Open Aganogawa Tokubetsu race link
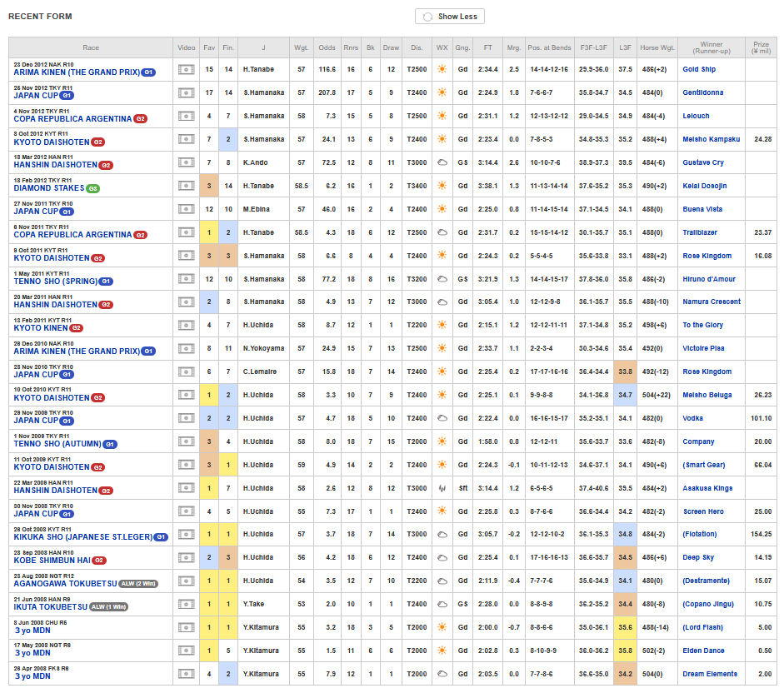This screenshot has width=784, height=693. click(65, 584)
